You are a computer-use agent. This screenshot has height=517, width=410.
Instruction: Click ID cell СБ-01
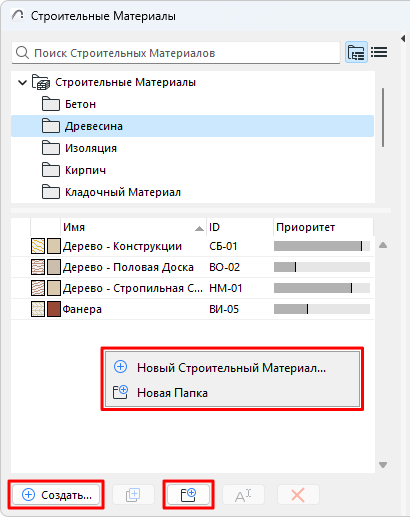tap(223, 246)
